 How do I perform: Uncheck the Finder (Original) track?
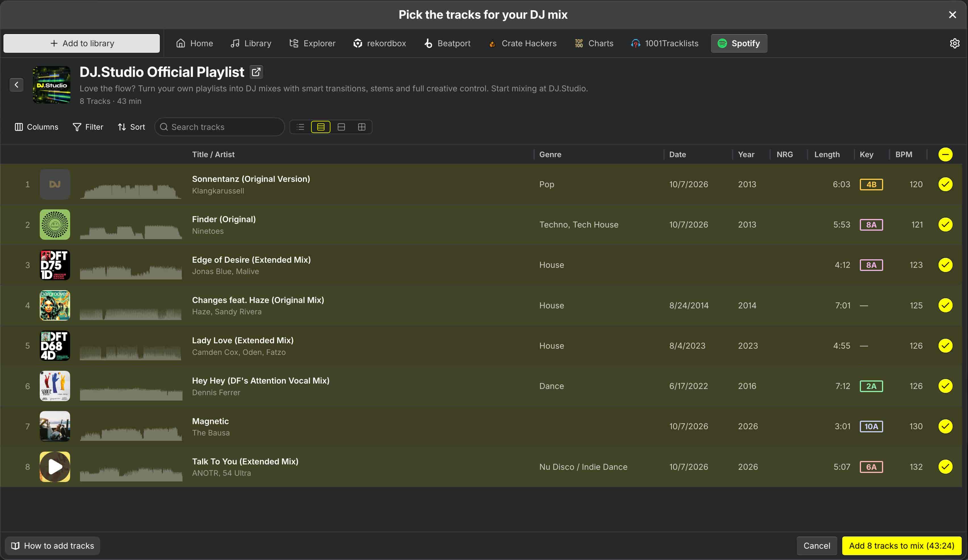945,224
